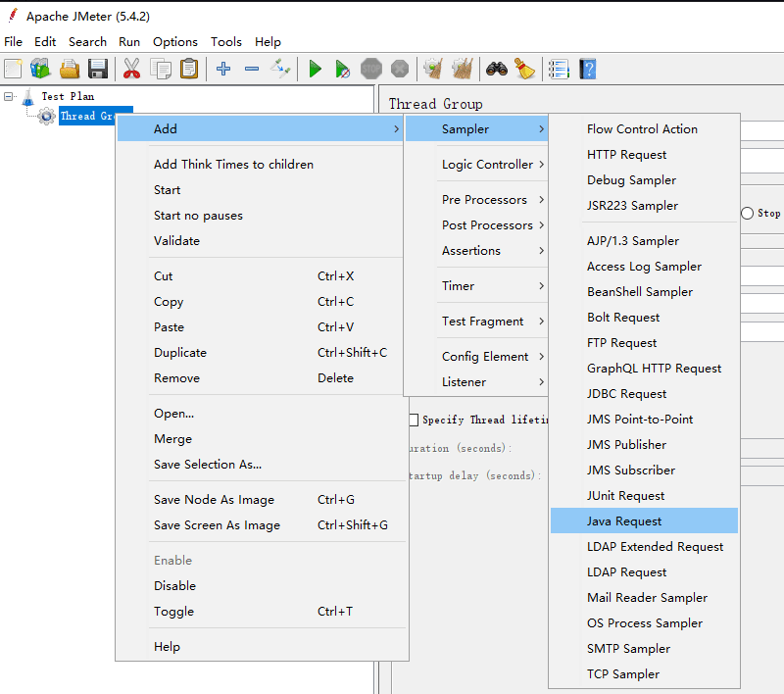
Task: Click the Thread Group gear icon
Action: (46, 116)
